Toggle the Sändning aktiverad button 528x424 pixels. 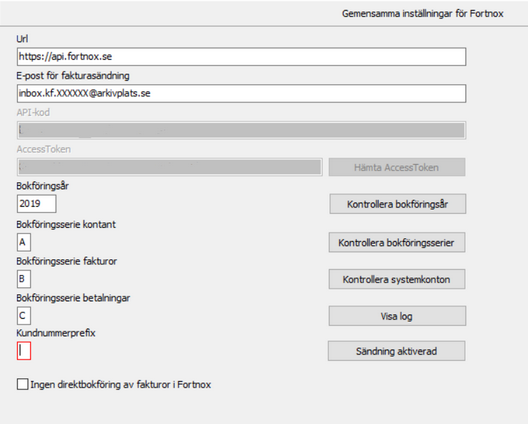[x=397, y=351]
